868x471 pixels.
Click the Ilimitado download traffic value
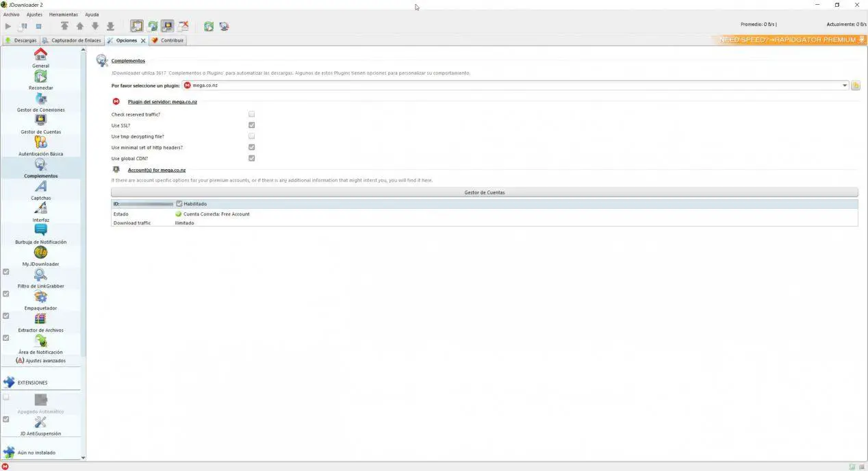(x=184, y=223)
